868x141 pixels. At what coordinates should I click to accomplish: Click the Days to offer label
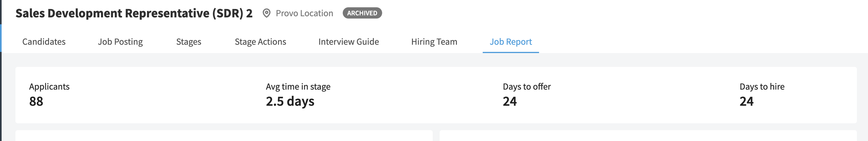pos(527,86)
